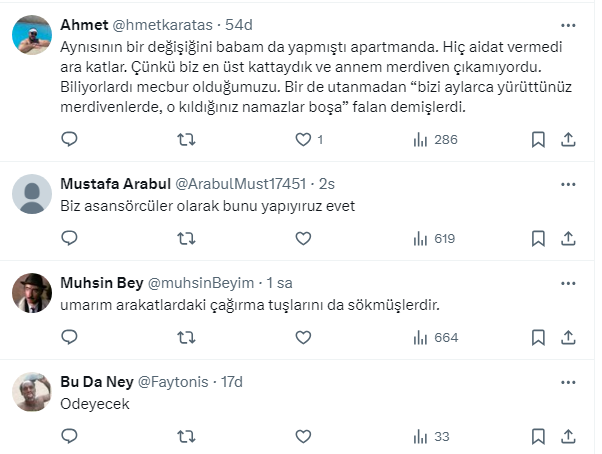
Task: Retweet Muhsin Bey's tweet
Action: [186, 337]
